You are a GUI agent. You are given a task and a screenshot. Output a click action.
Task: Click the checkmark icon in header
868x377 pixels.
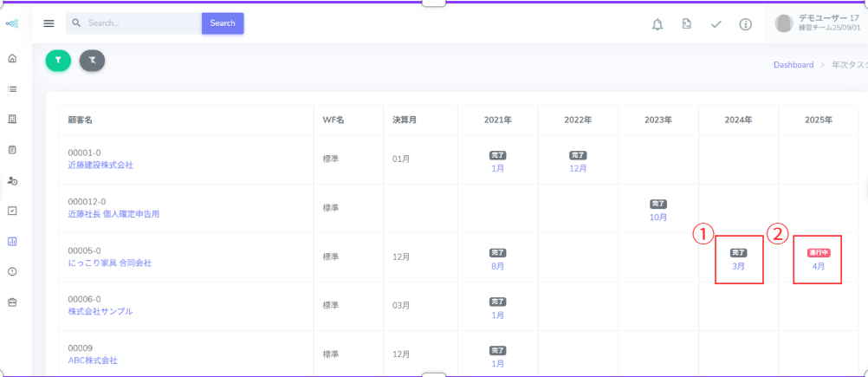tap(716, 23)
